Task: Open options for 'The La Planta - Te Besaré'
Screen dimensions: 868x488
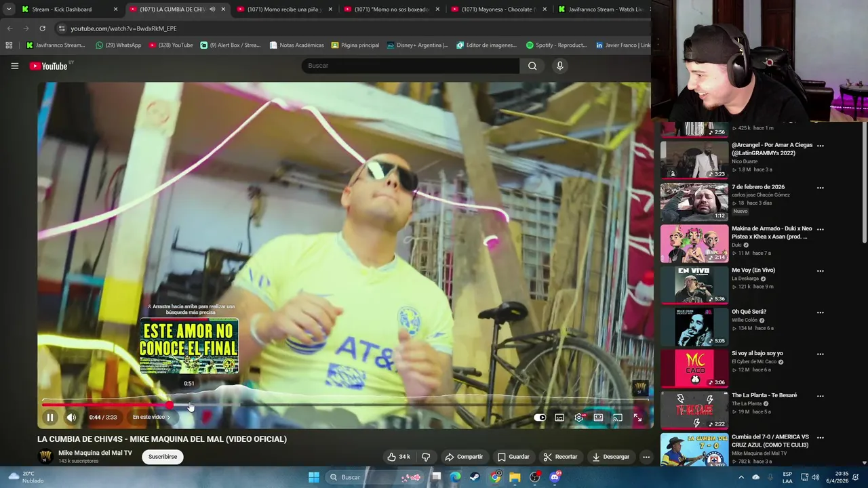Action: pyautogui.click(x=820, y=396)
